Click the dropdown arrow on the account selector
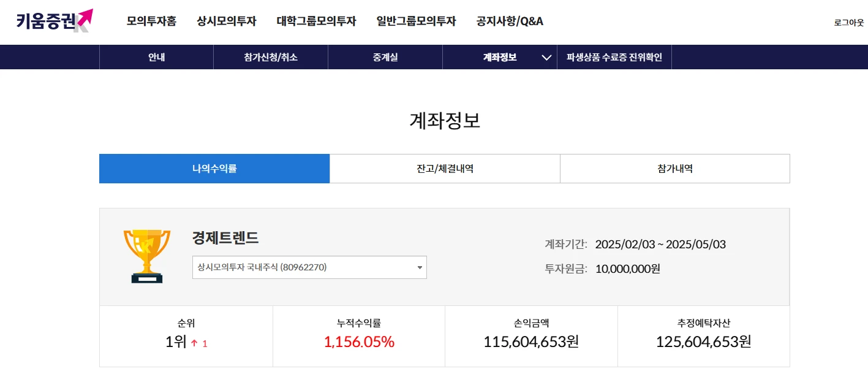This screenshot has width=868, height=374. [x=419, y=267]
